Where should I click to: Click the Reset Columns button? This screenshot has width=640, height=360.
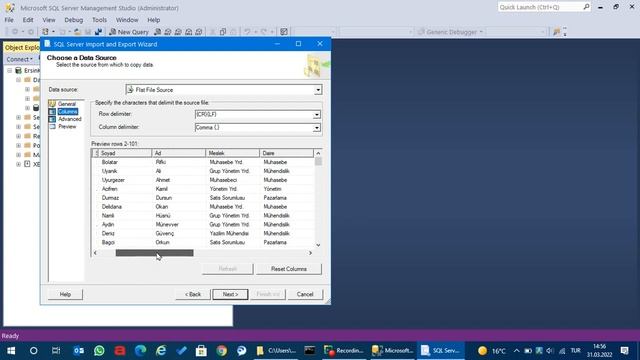click(289, 269)
